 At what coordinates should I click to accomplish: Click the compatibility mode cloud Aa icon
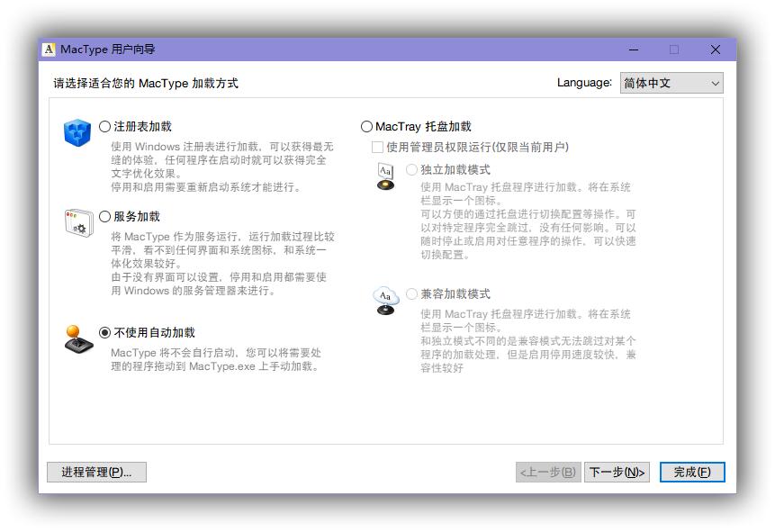pyautogui.click(x=386, y=301)
